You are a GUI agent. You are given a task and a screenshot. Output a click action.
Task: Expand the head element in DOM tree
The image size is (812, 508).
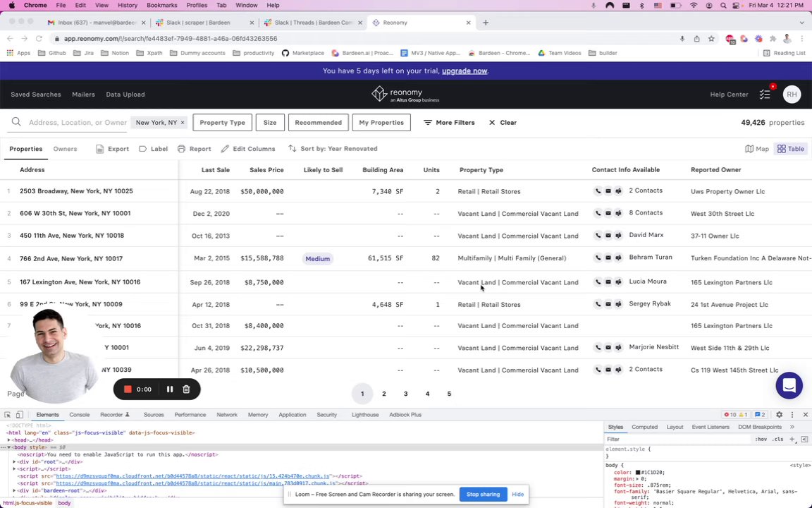8,440
